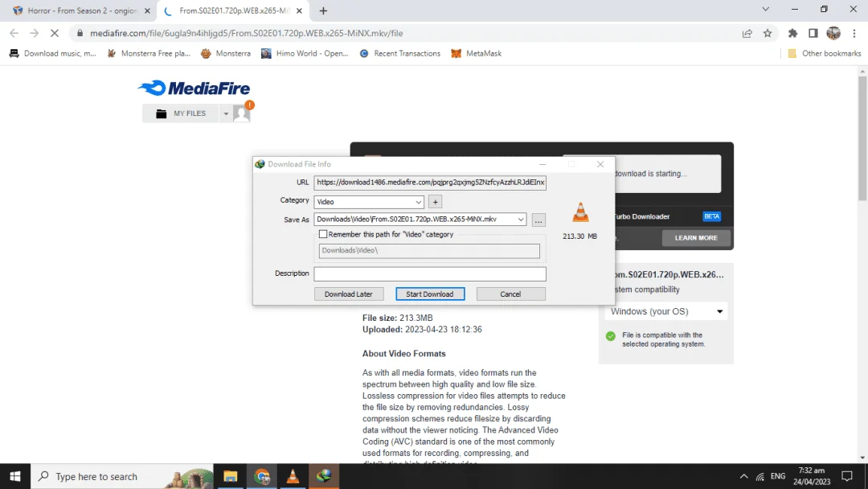
Task: Click the URL field in download dialog
Action: tap(429, 183)
